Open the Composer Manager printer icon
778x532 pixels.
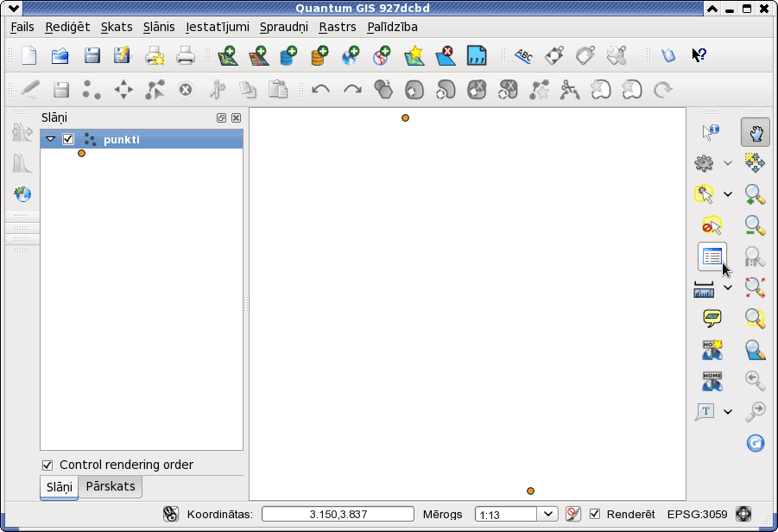click(x=186, y=55)
